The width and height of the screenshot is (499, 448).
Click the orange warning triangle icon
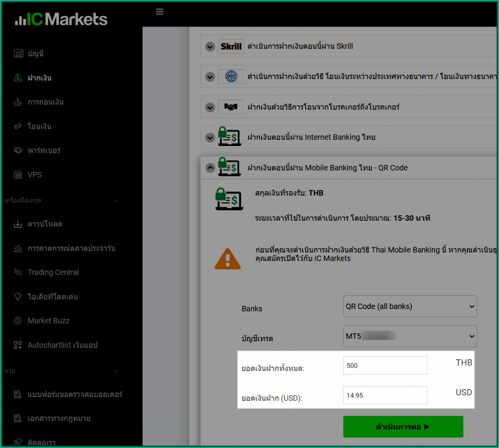point(227,259)
